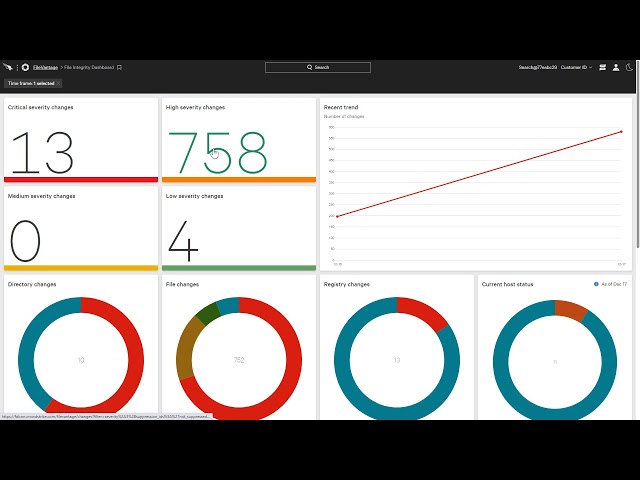Click the FileVantage breadcrumb link
This screenshot has width=640, height=480.
pyautogui.click(x=45, y=67)
